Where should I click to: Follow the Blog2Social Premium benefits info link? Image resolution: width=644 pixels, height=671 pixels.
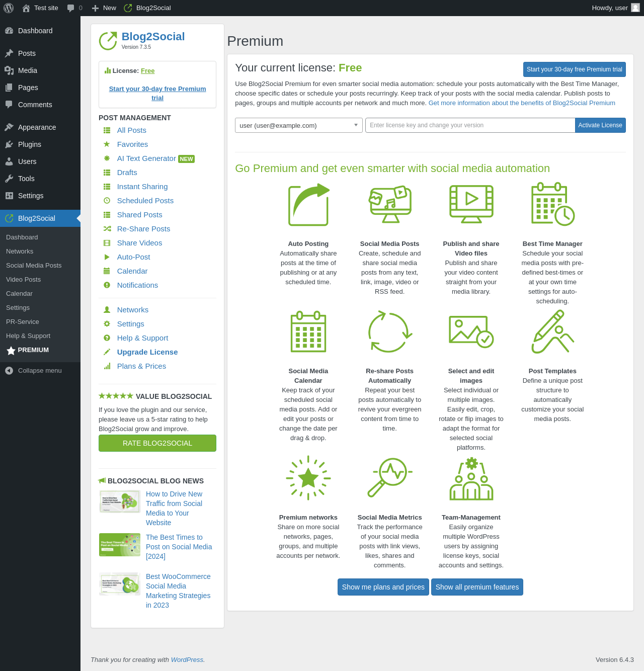(x=522, y=103)
